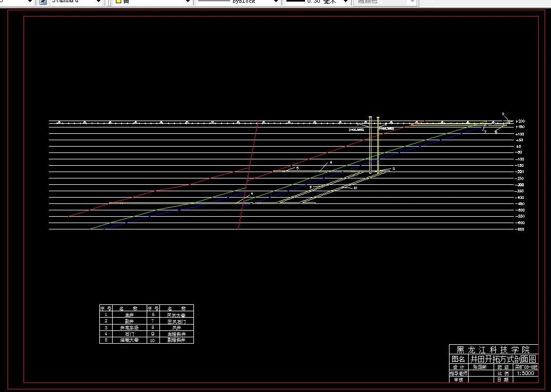Viewport: 551px width, 392px height.
Task: Open the Standard text style dropdown
Action: point(77,2)
